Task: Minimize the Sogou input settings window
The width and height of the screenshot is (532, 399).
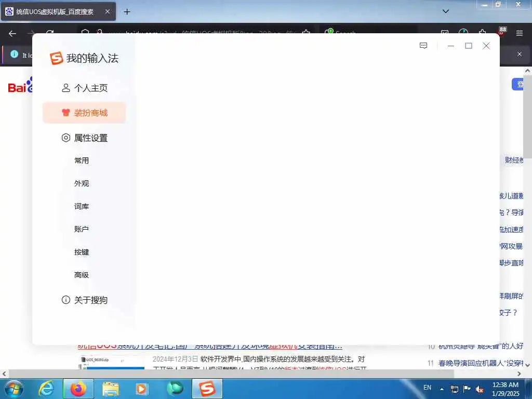Action: point(450,46)
